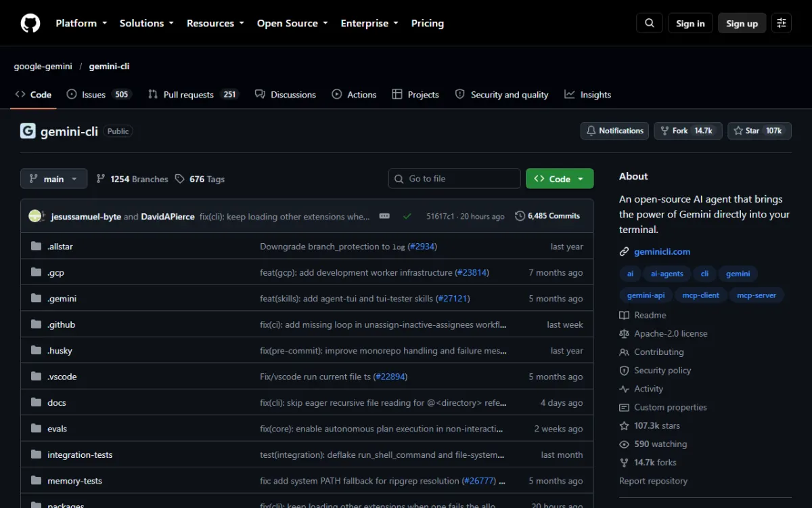
Task: Click the gemini-api topic tag
Action: (646, 295)
